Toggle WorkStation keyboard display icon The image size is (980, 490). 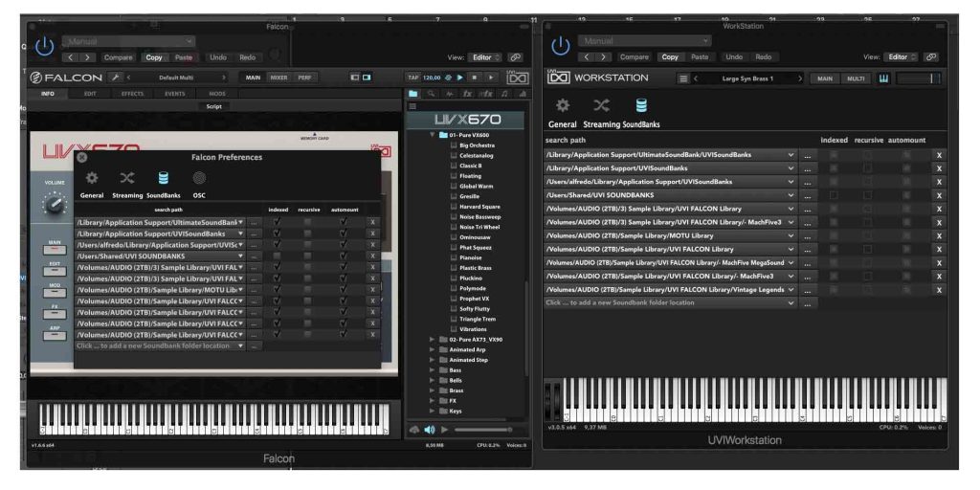coord(883,78)
